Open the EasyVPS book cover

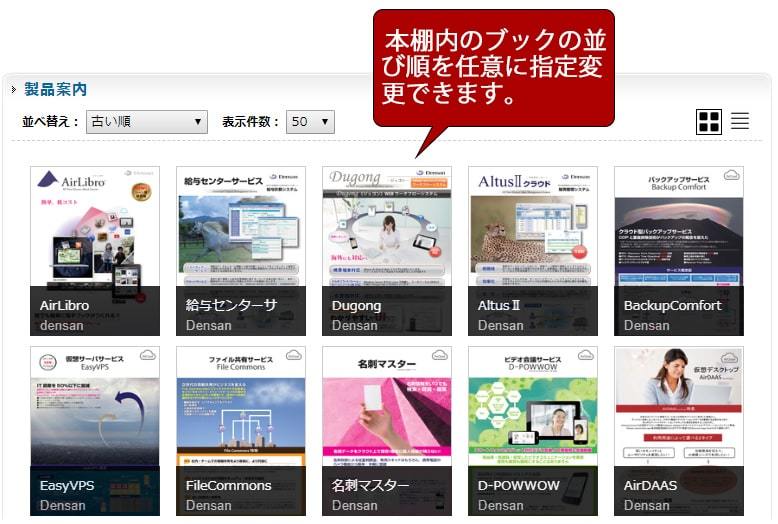(95, 431)
